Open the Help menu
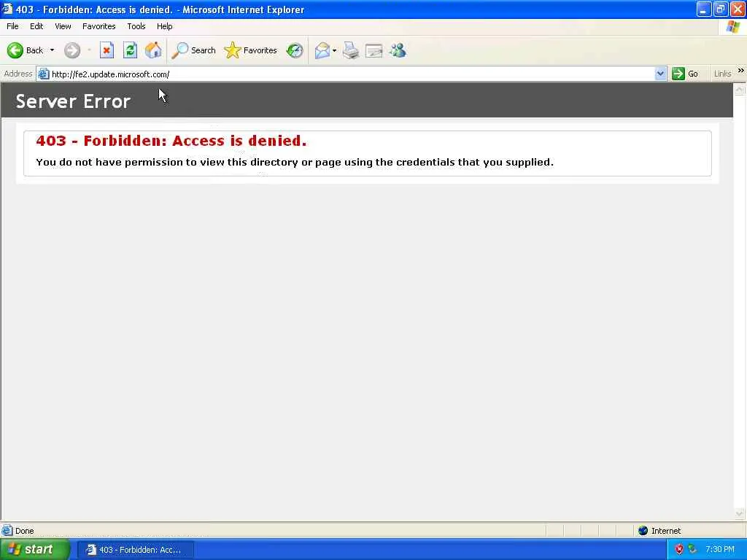The image size is (747, 560). pos(165,26)
